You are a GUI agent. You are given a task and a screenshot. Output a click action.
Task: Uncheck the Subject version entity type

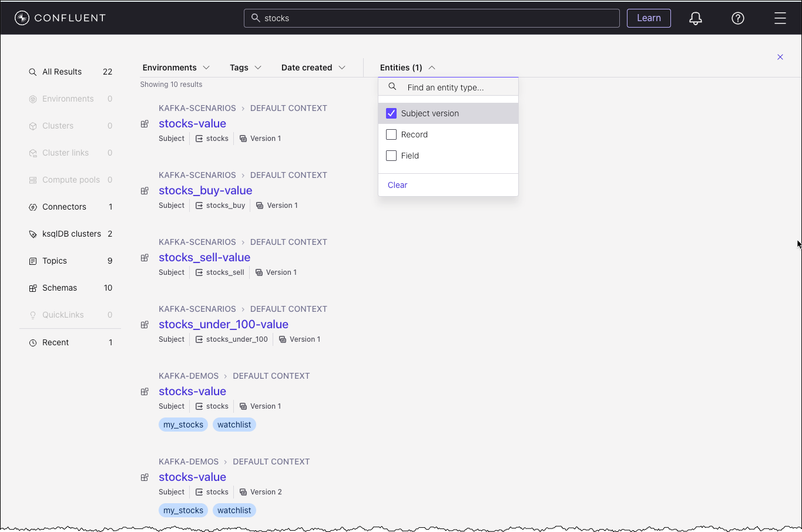click(391, 113)
